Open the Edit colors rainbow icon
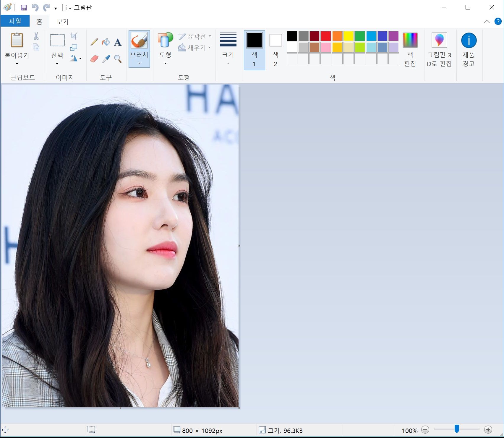This screenshot has width=504, height=438. click(x=410, y=40)
